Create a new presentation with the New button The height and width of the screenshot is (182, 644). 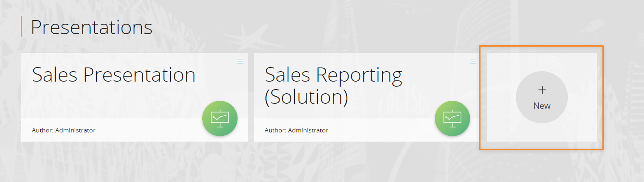(x=542, y=97)
